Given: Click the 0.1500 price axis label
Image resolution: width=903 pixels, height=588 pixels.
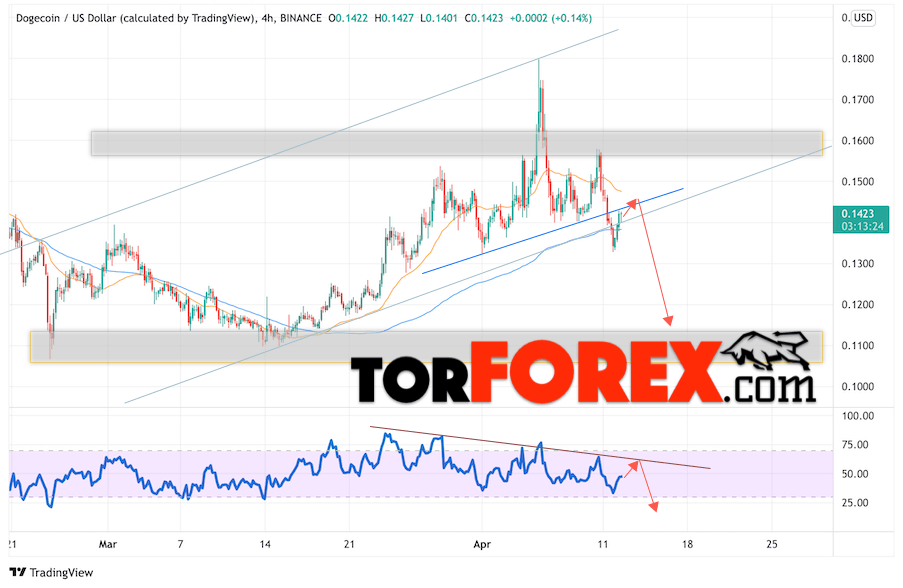Looking at the screenshot, I should click(858, 181).
